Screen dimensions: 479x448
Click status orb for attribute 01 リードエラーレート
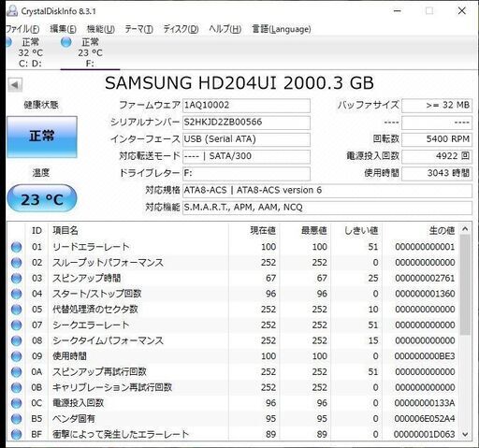point(16,247)
